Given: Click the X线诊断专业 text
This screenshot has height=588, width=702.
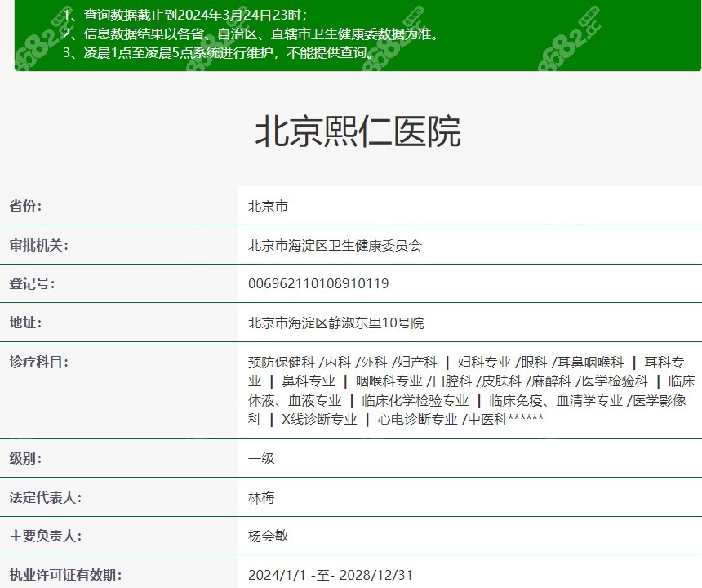Looking at the screenshot, I should pos(319,420).
